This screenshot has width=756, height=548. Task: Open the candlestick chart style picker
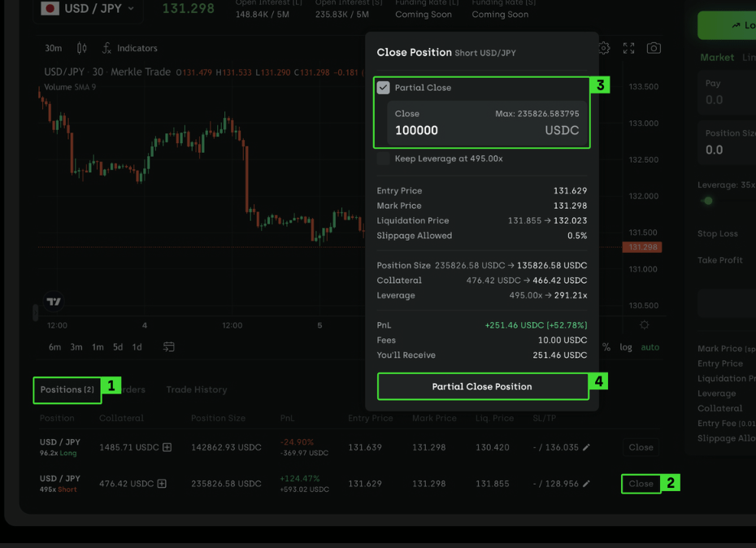click(81, 49)
